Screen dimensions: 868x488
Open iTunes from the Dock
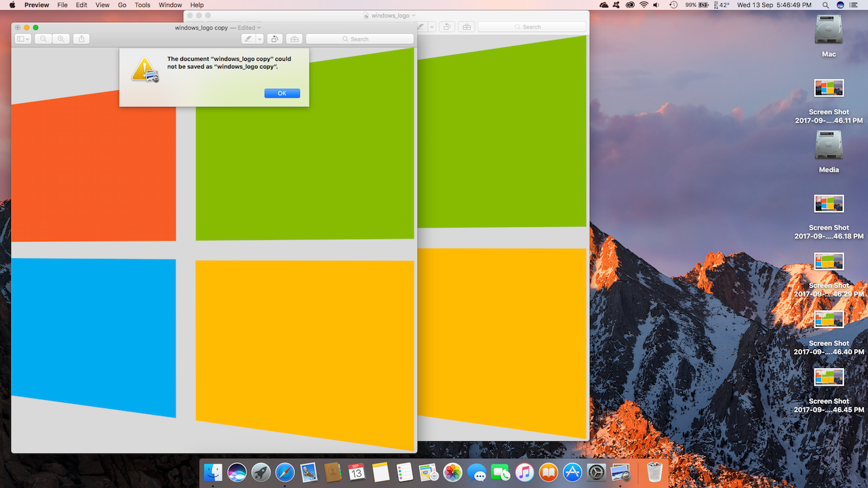pyautogui.click(x=524, y=472)
